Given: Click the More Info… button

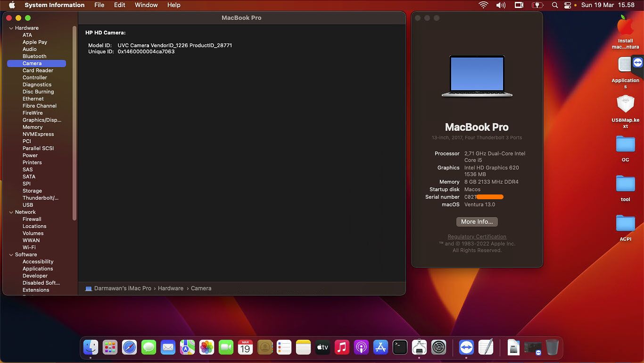Looking at the screenshot, I should [x=477, y=222].
